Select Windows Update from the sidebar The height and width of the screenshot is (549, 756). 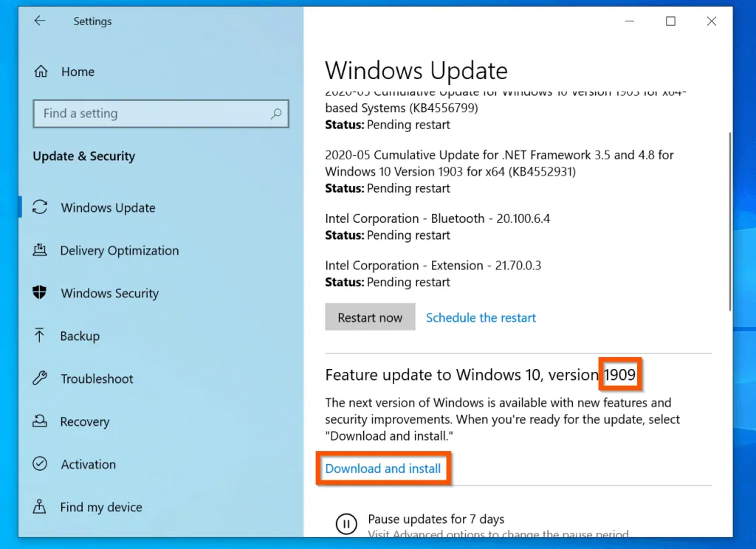click(x=107, y=208)
